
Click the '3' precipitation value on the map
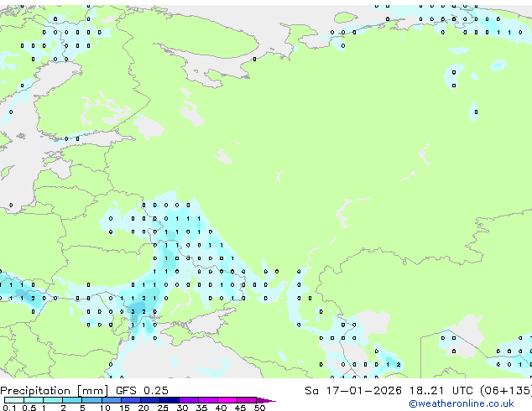[x=133, y=312]
